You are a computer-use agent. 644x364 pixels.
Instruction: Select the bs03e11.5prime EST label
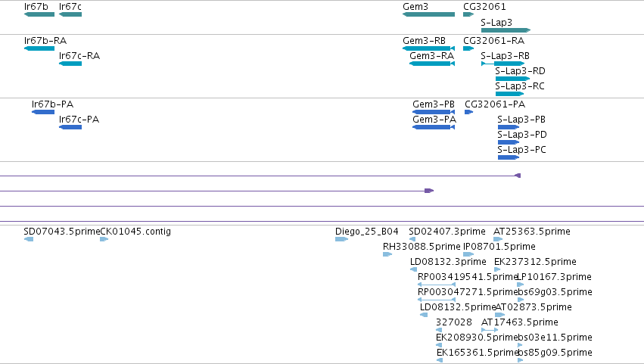coord(555,338)
